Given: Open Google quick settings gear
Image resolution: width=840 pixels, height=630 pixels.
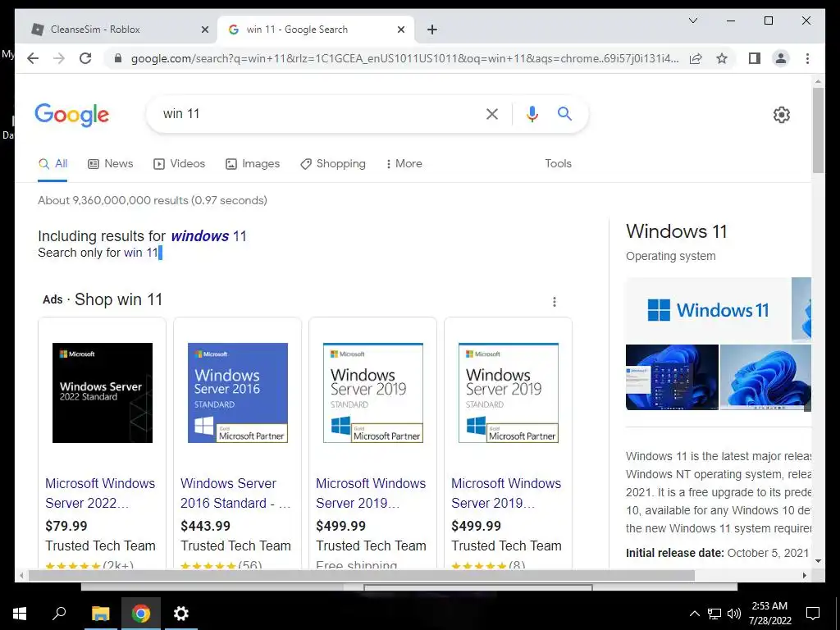Looking at the screenshot, I should [781, 115].
